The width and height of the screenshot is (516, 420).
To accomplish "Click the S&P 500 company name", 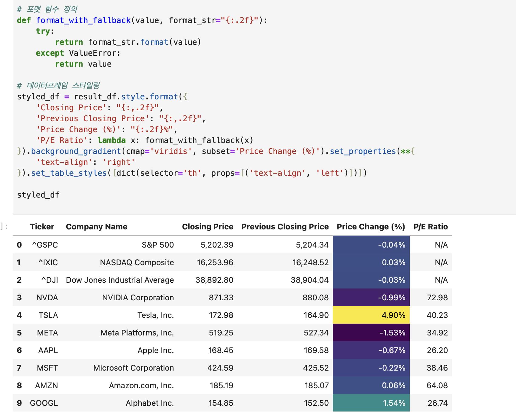I will (158, 245).
